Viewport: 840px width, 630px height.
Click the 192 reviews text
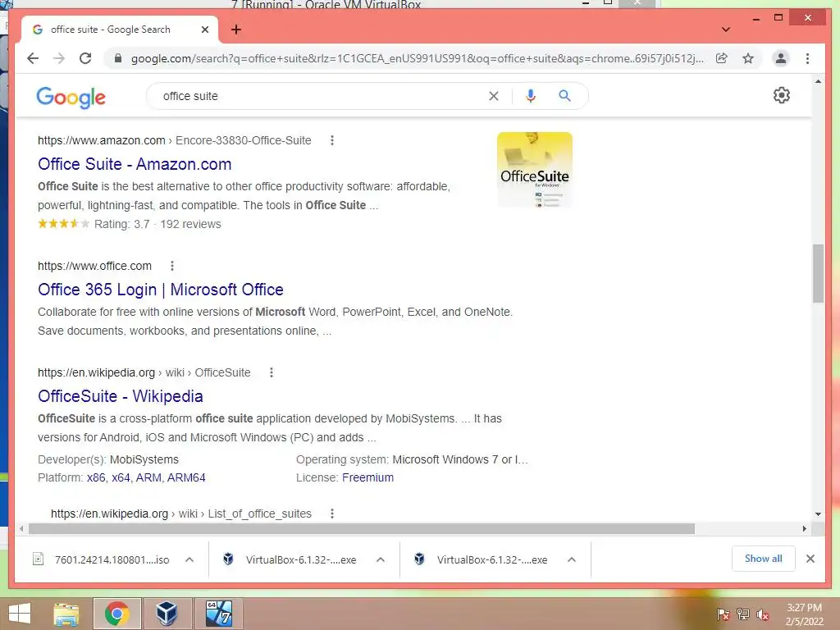point(190,224)
